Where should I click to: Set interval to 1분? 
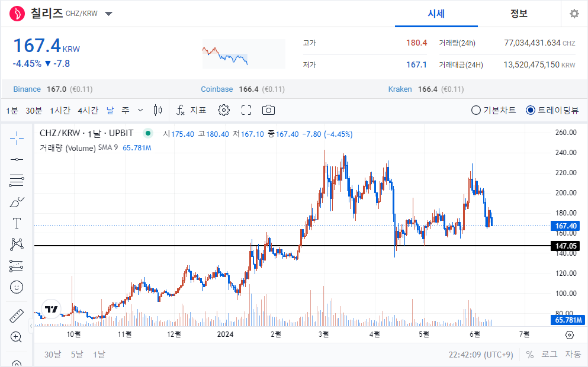point(12,111)
